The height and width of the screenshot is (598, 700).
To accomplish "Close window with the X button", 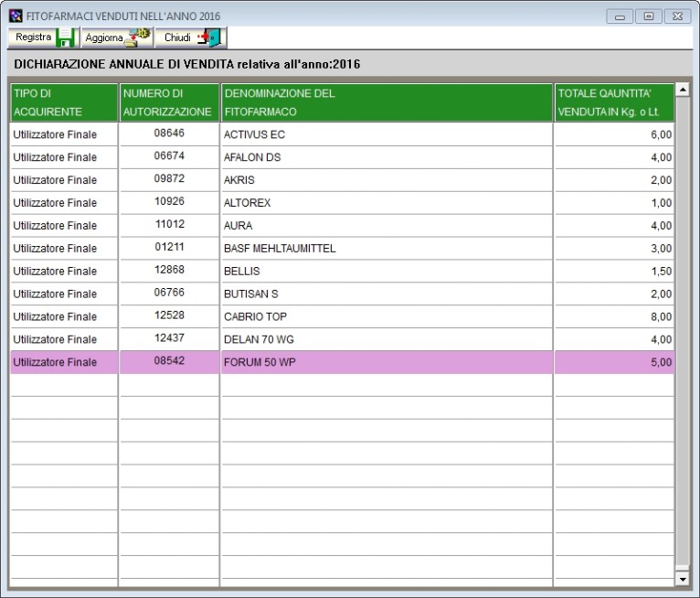I will click(x=677, y=16).
